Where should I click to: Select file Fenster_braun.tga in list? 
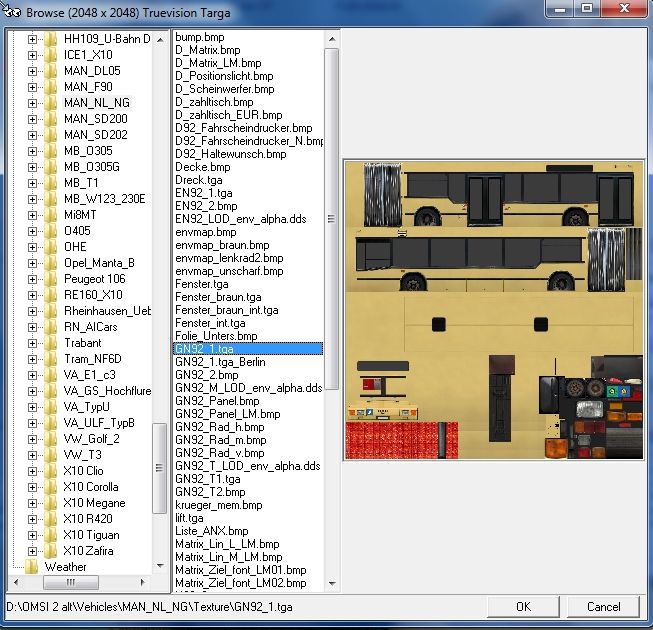point(217,297)
